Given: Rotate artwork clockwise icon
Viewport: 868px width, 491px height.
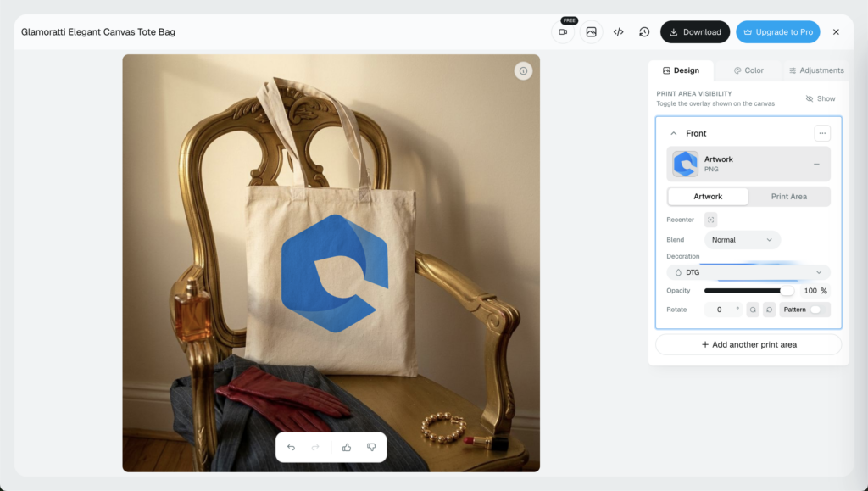Looking at the screenshot, I should click(769, 310).
